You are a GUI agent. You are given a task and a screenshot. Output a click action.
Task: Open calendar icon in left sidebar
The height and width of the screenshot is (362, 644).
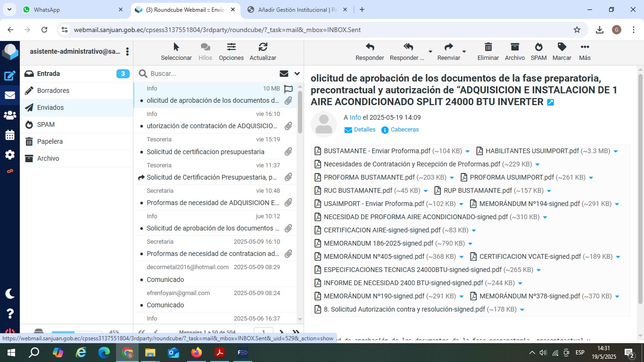[9, 135]
